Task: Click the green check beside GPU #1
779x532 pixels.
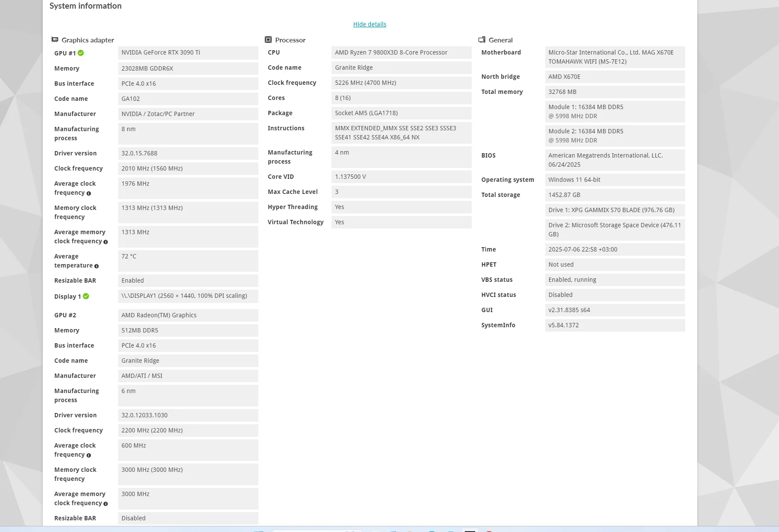Action: (81, 53)
